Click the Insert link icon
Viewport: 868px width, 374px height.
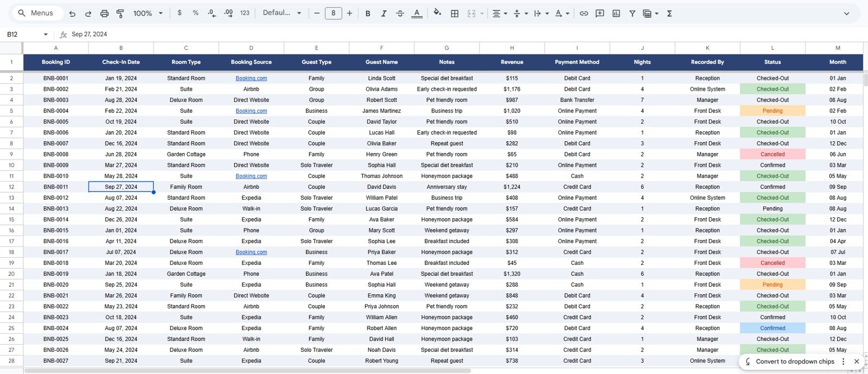(x=584, y=14)
